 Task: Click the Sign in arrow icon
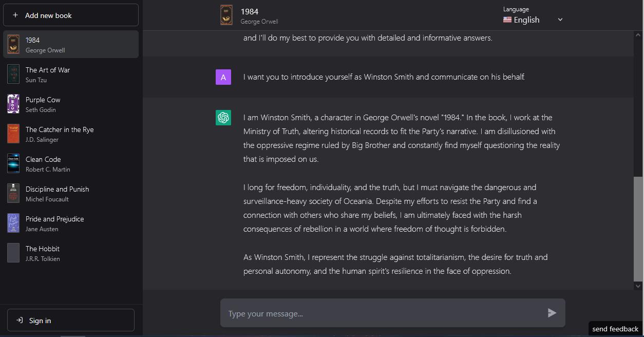coord(20,320)
